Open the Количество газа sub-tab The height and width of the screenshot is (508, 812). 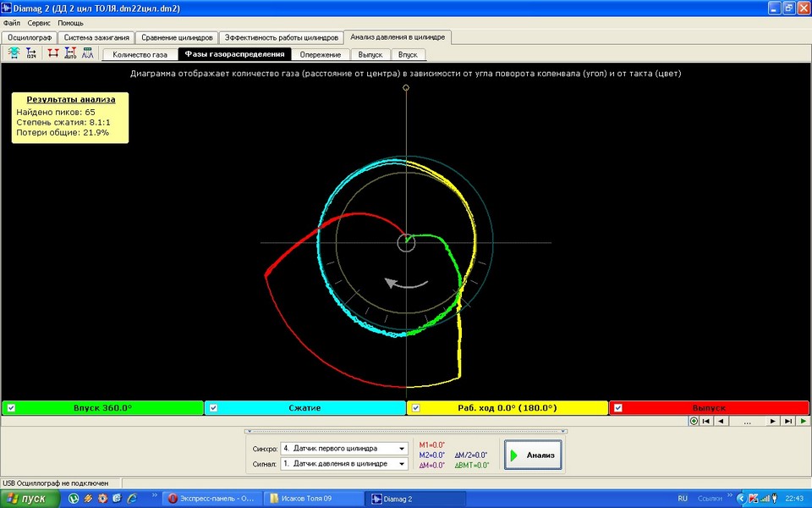pyautogui.click(x=140, y=54)
